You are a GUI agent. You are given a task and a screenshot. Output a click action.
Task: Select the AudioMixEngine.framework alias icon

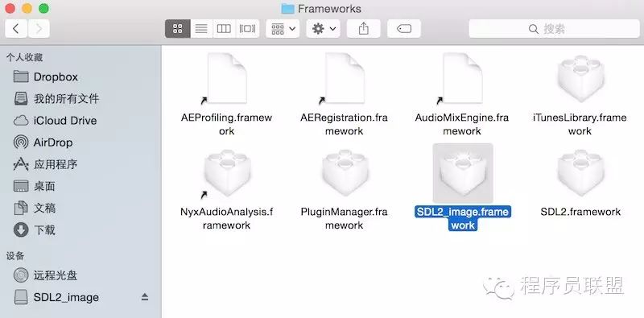[462, 78]
